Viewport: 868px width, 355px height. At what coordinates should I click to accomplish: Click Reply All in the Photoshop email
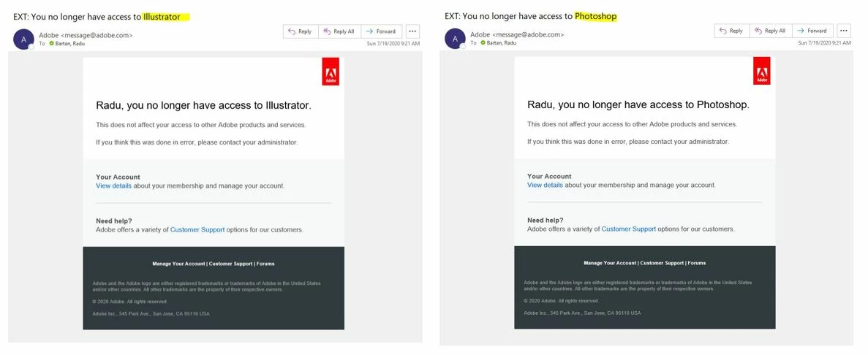771,31
